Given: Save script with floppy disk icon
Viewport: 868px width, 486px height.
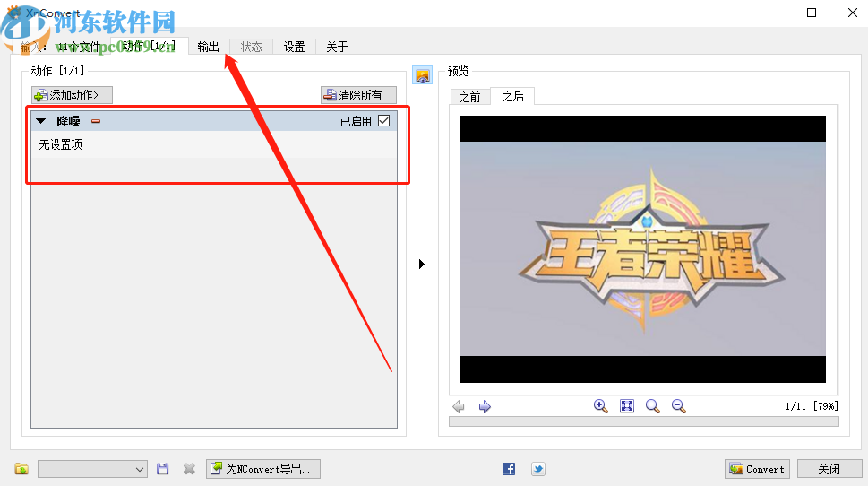Looking at the screenshot, I should pos(162,469).
